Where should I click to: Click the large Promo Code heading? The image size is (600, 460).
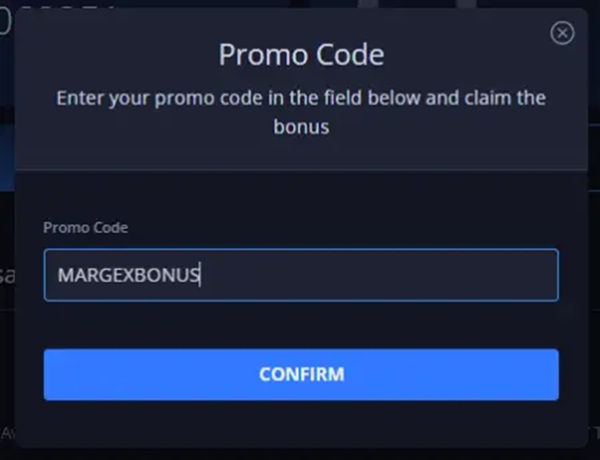point(301,53)
